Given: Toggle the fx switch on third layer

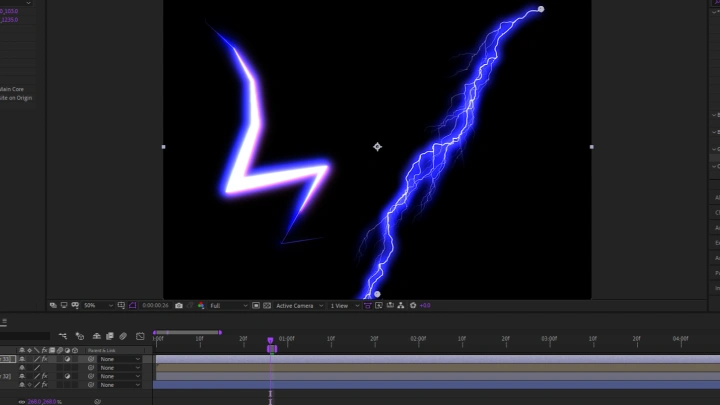Looking at the screenshot, I should (x=44, y=376).
